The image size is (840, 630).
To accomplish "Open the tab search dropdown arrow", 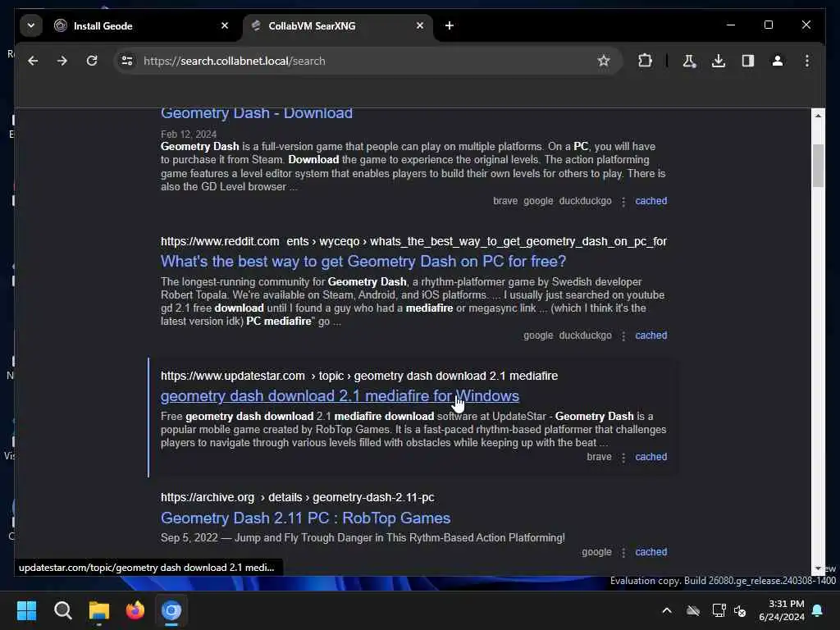I will 31,25.
